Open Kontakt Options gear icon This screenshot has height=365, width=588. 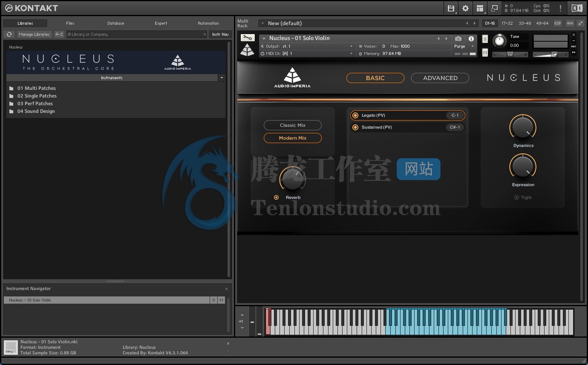(x=465, y=8)
